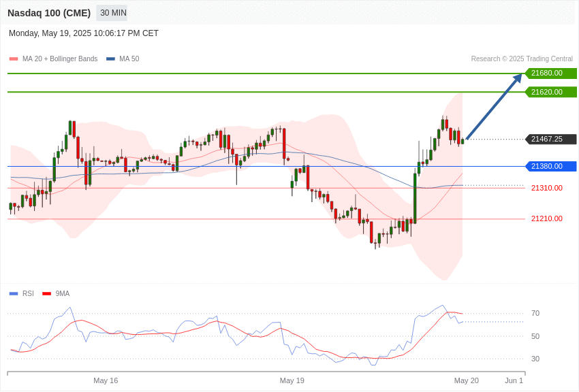Click the May 16 date axis label
This screenshot has height=392, width=579.
(x=106, y=380)
